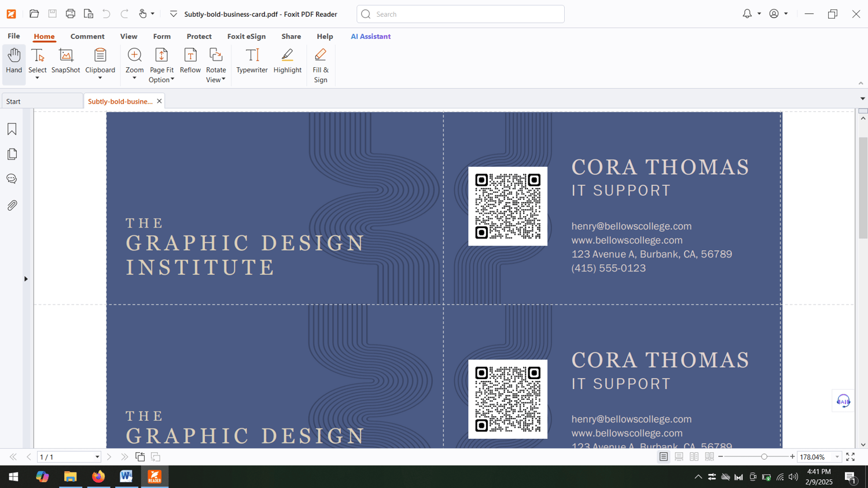Toggle facing pages view mode
Screen dimensions: 868x488
(x=694, y=457)
